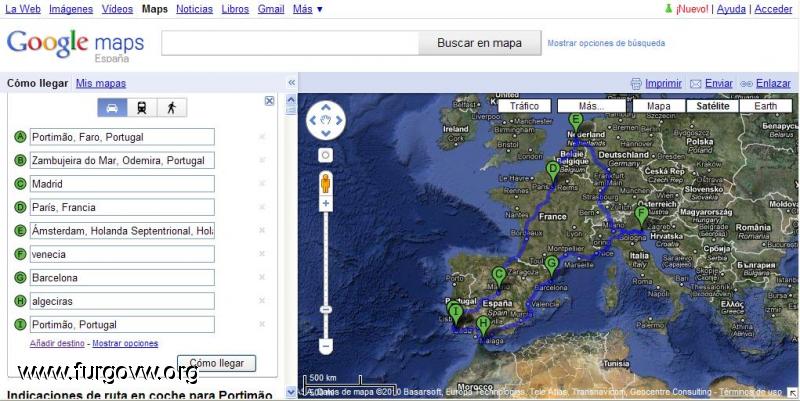Pan the map right with navigation arrow

(x=339, y=120)
